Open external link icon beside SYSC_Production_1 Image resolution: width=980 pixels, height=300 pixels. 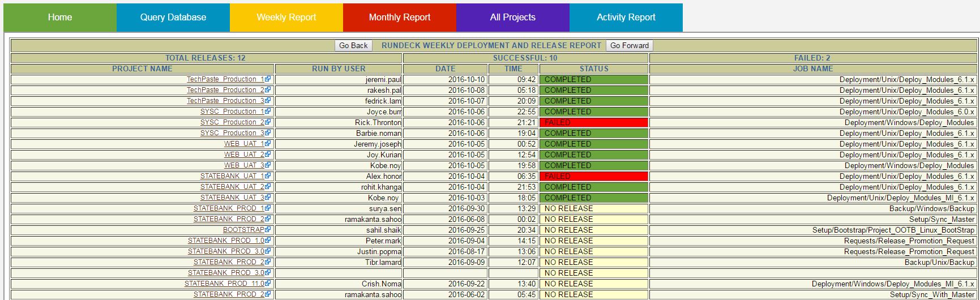268,112
